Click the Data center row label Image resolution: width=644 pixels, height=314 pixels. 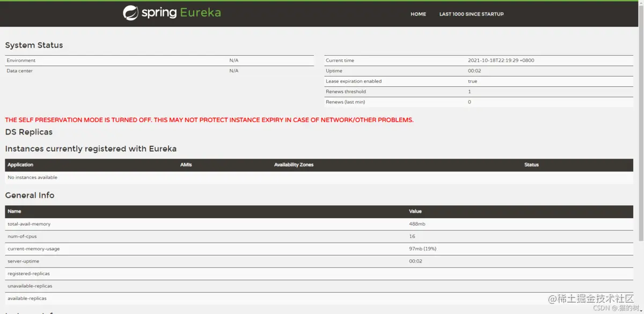[x=19, y=71]
